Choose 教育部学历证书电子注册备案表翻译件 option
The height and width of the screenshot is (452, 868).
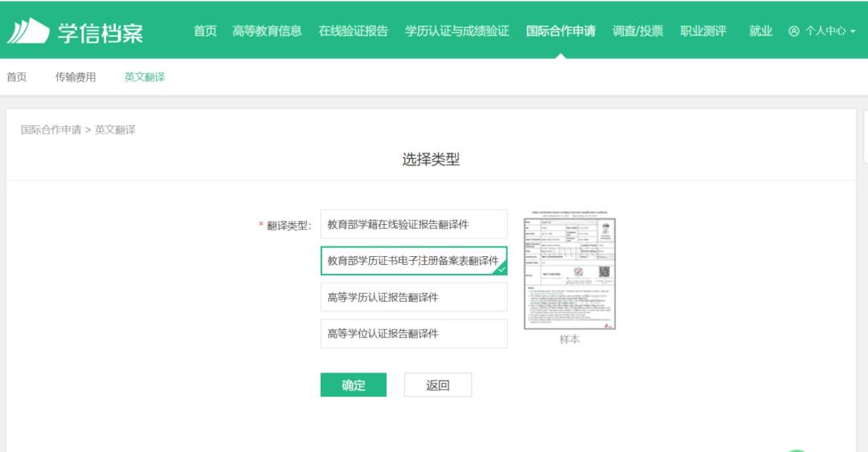[414, 261]
